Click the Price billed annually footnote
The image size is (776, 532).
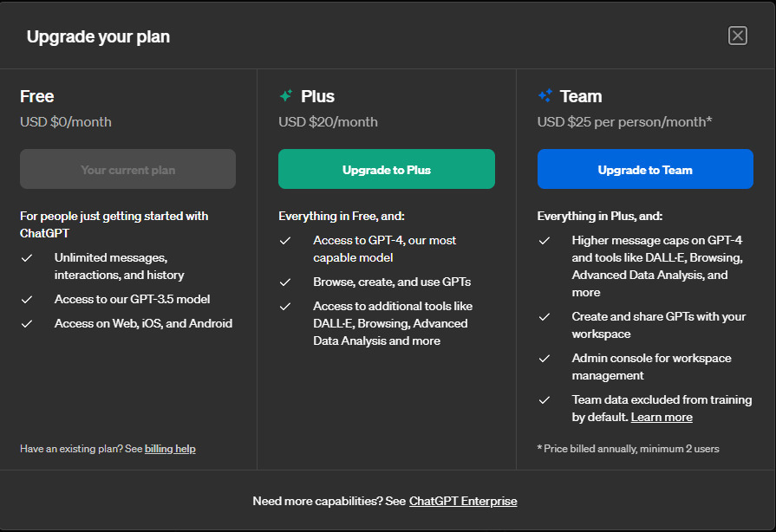pos(629,449)
